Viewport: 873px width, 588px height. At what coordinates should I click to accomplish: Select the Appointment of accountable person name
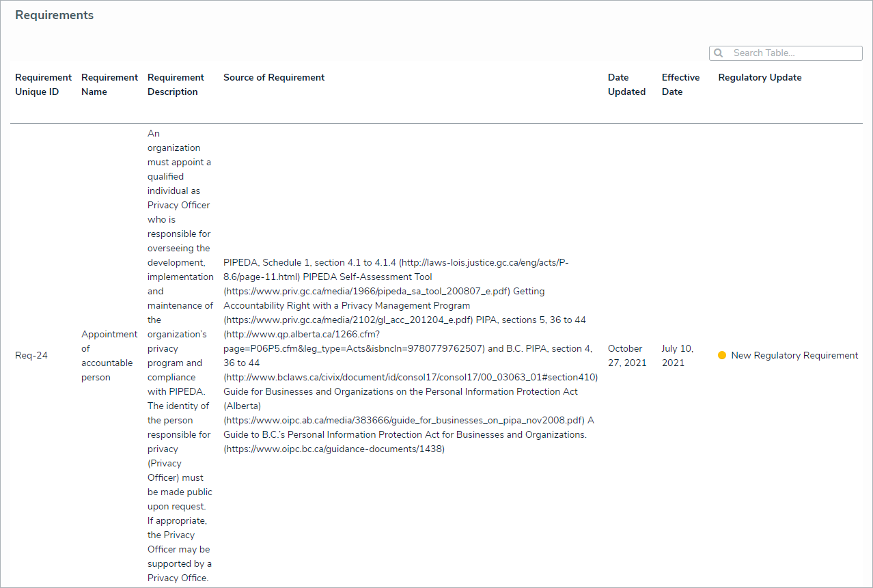[x=109, y=356]
